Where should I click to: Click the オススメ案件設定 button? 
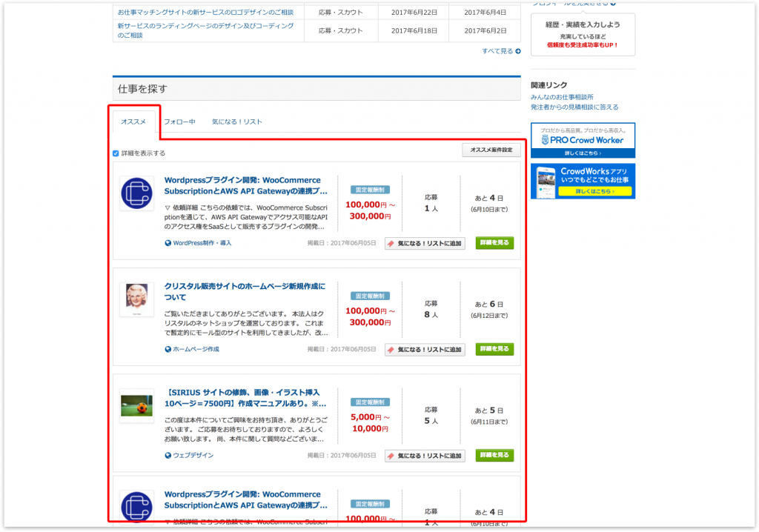point(491,150)
